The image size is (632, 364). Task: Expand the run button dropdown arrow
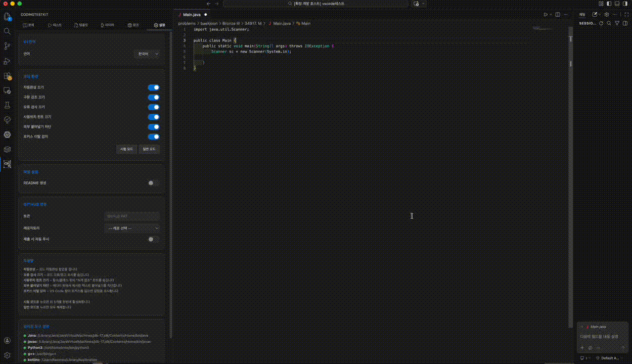click(x=551, y=15)
